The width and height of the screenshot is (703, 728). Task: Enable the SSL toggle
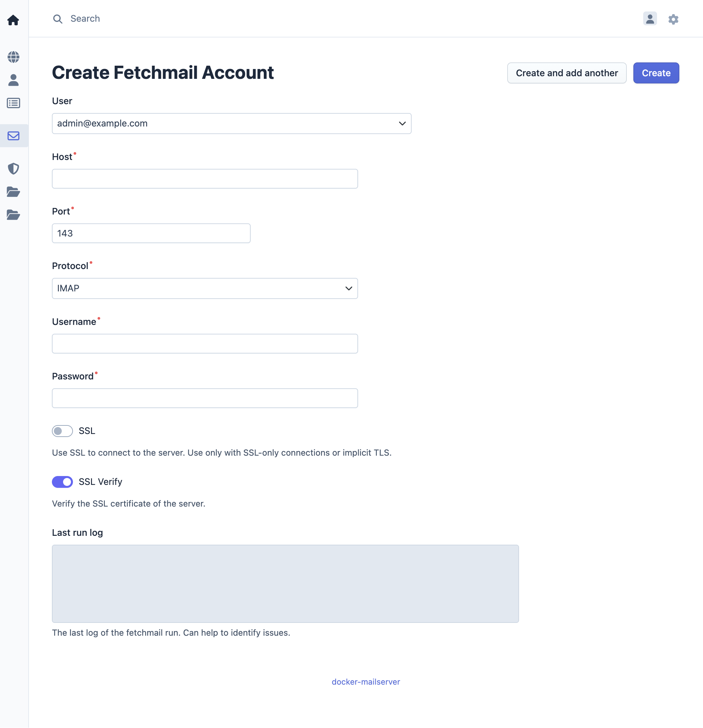tap(62, 431)
